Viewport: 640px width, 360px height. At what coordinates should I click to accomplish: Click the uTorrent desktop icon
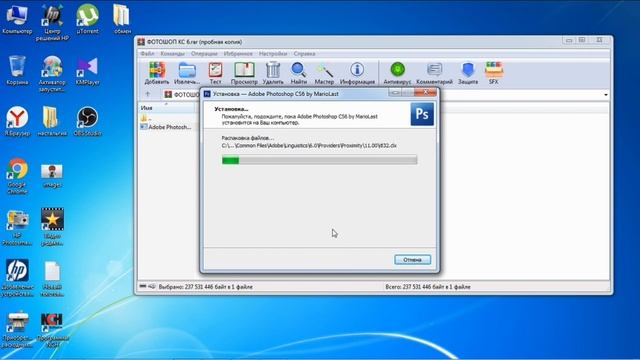pyautogui.click(x=87, y=19)
